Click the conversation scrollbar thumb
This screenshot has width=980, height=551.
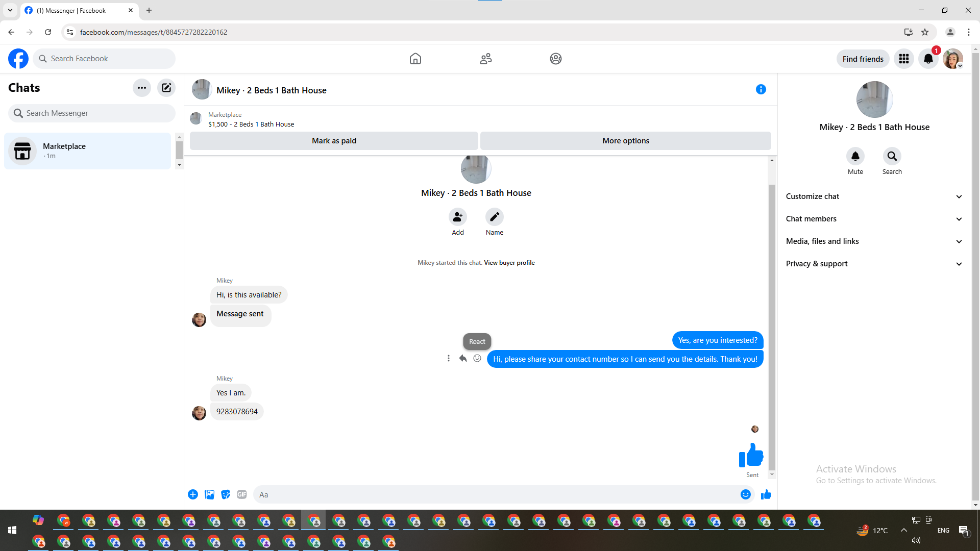(x=772, y=327)
